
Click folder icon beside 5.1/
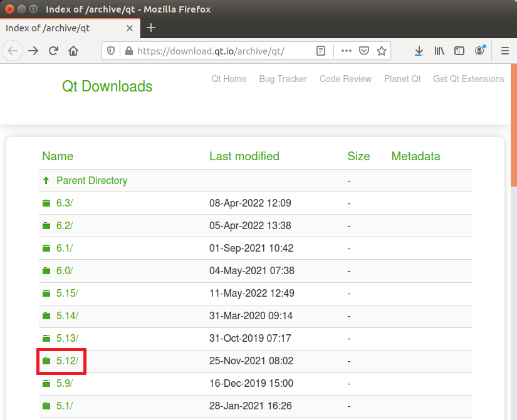point(46,406)
